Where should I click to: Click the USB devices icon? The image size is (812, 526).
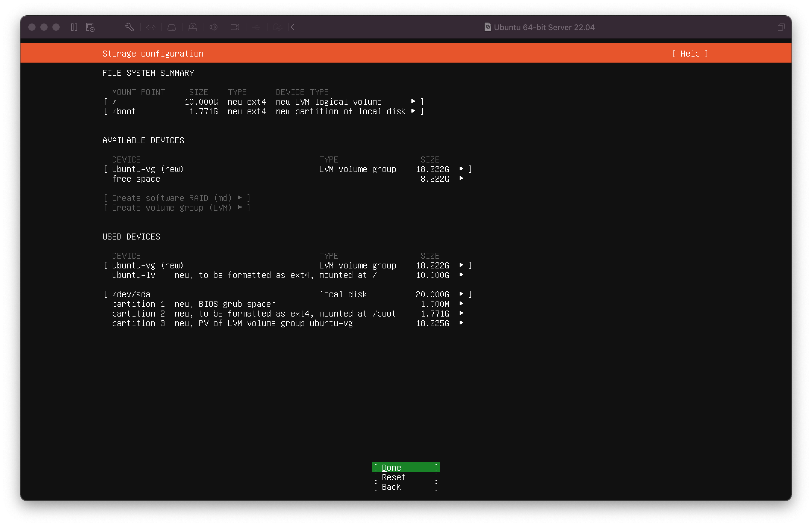(x=256, y=27)
